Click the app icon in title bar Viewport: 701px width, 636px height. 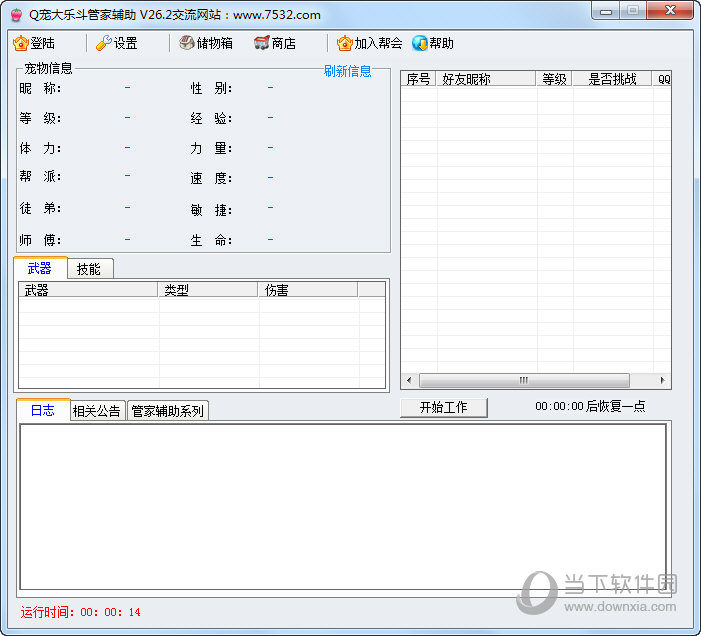point(14,14)
